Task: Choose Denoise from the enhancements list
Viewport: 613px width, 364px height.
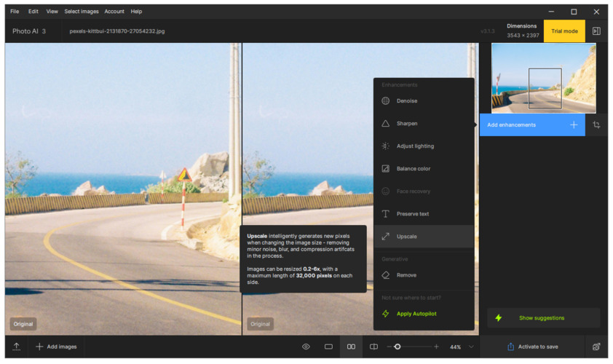Action: (x=407, y=101)
